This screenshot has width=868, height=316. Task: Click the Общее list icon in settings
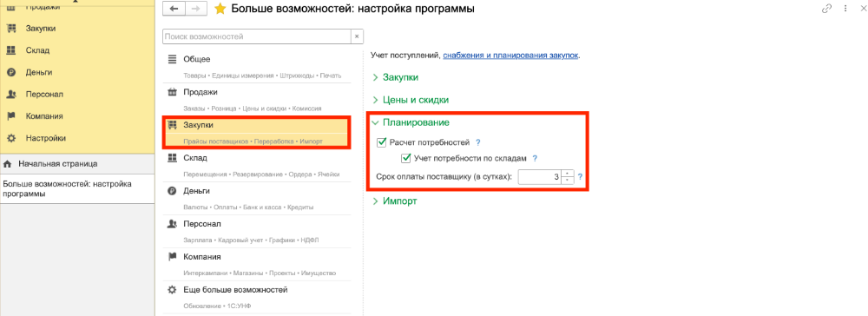click(x=172, y=59)
